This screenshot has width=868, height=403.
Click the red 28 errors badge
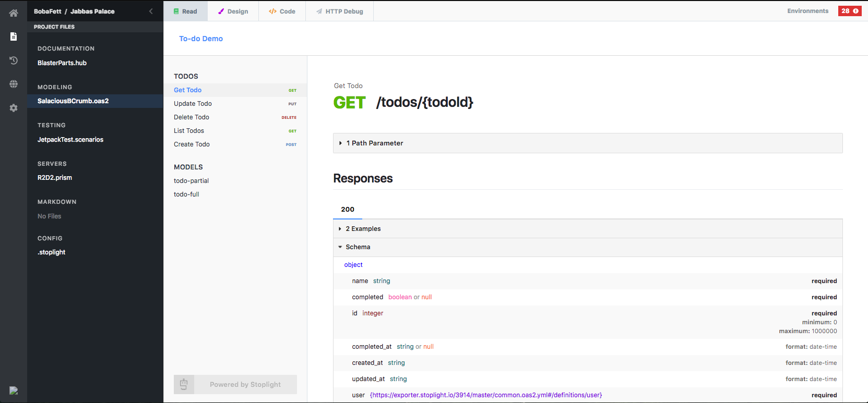(849, 11)
